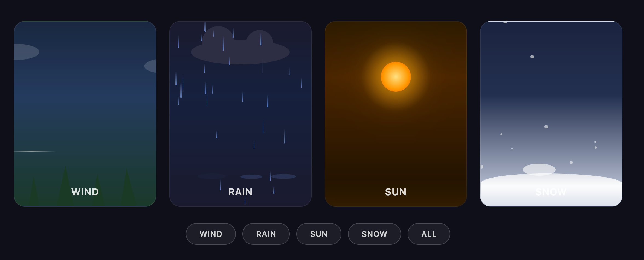This screenshot has height=260, width=644.
Task: Click the glowing orange sun
Action: point(396,77)
